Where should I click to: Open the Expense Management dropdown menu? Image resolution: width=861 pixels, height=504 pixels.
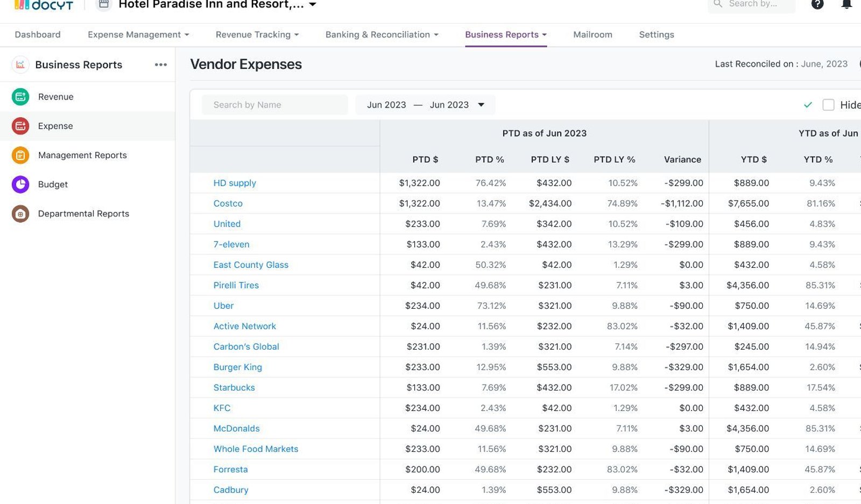click(x=138, y=34)
